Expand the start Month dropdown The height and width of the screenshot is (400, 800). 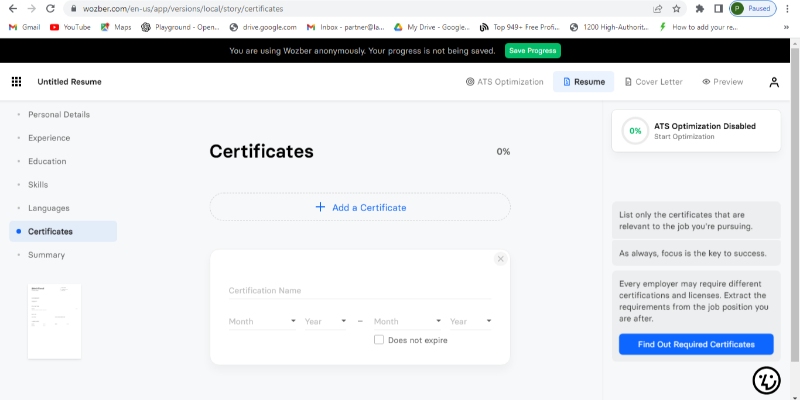click(x=262, y=321)
